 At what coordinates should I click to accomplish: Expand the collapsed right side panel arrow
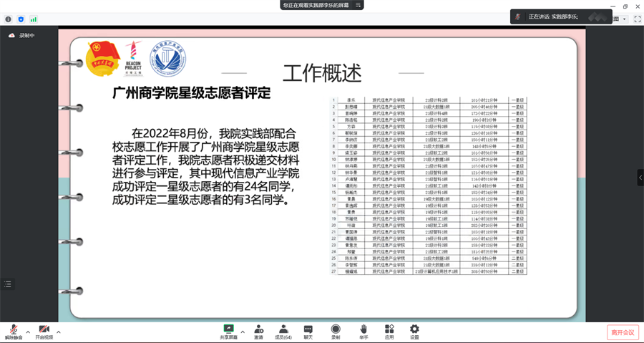point(640,178)
